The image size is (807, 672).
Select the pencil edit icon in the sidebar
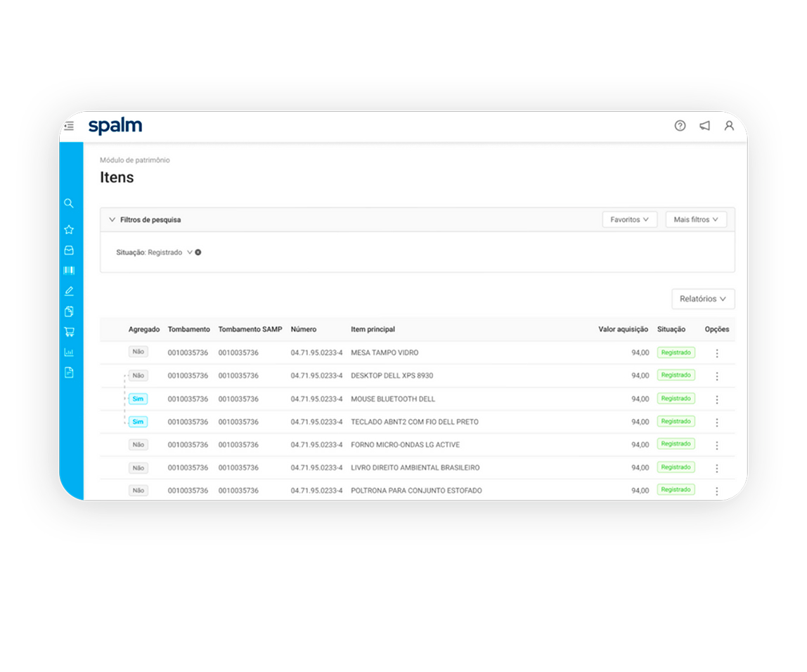[69, 291]
